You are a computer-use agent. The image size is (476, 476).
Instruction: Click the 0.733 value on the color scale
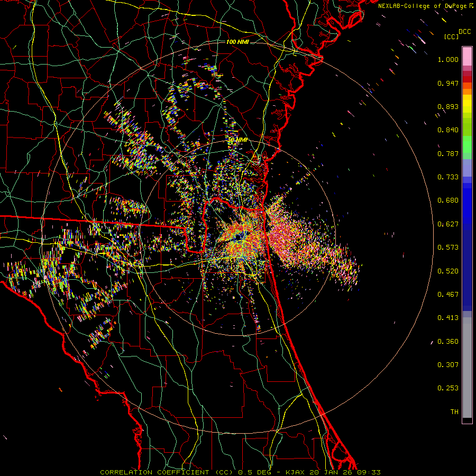click(x=448, y=177)
